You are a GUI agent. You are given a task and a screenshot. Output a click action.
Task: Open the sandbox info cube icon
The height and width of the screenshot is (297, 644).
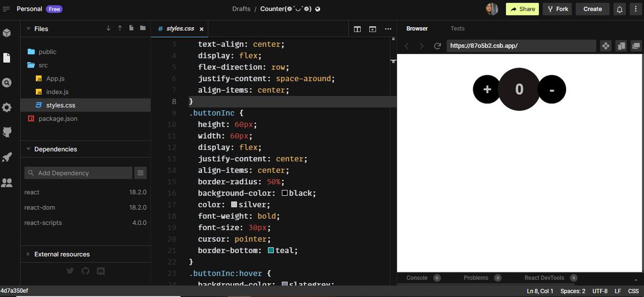pos(7,33)
